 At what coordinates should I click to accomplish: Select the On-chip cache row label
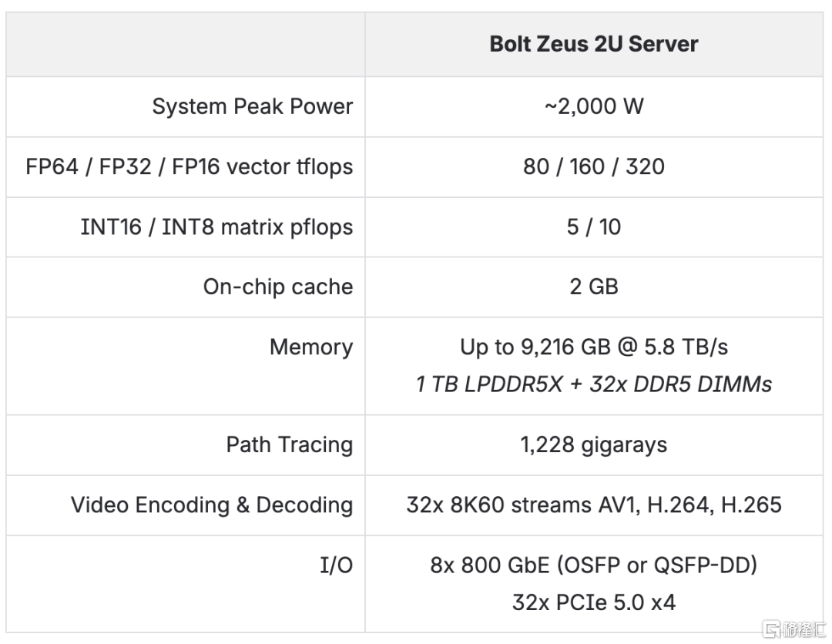(x=277, y=287)
